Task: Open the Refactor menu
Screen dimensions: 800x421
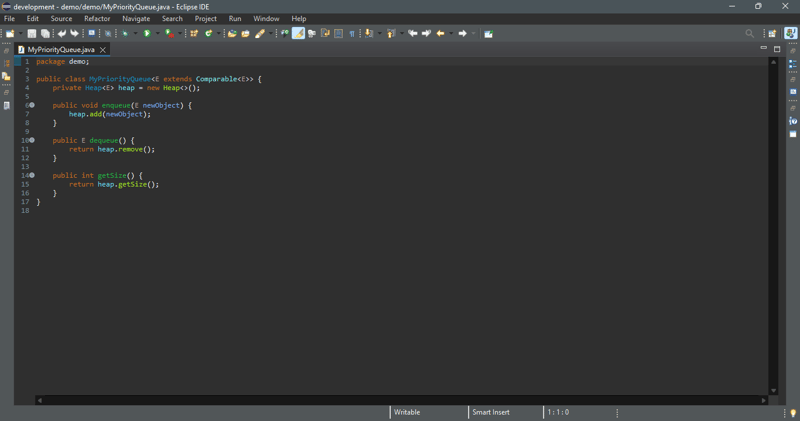Action: (97, 18)
